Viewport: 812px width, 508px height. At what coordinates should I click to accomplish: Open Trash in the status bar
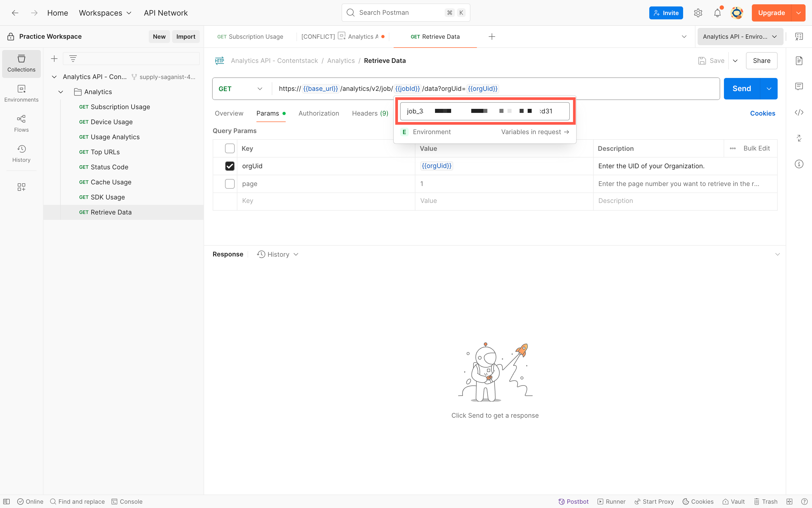point(766,502)
